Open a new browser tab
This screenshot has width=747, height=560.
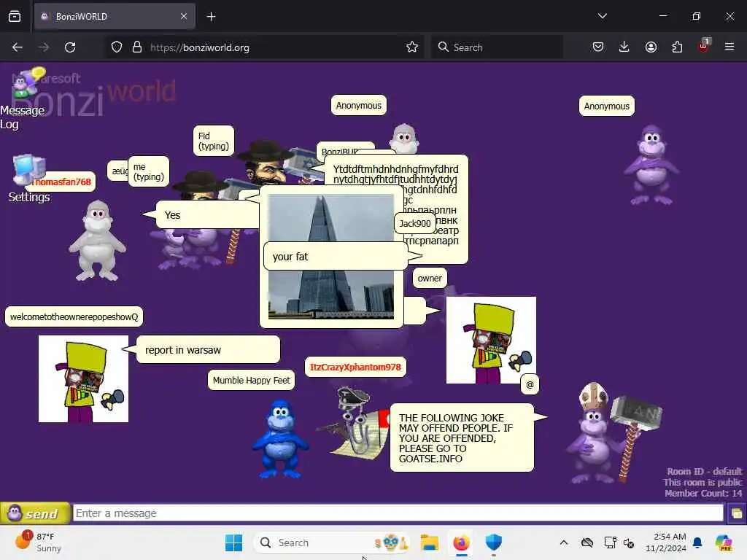coord(211,17)
